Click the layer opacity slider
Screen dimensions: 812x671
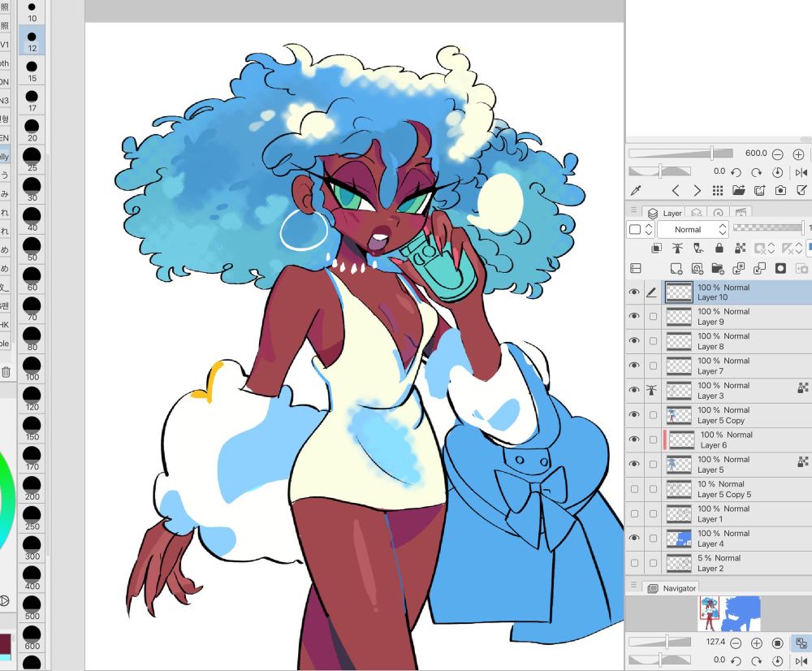[x=768, y=227]
